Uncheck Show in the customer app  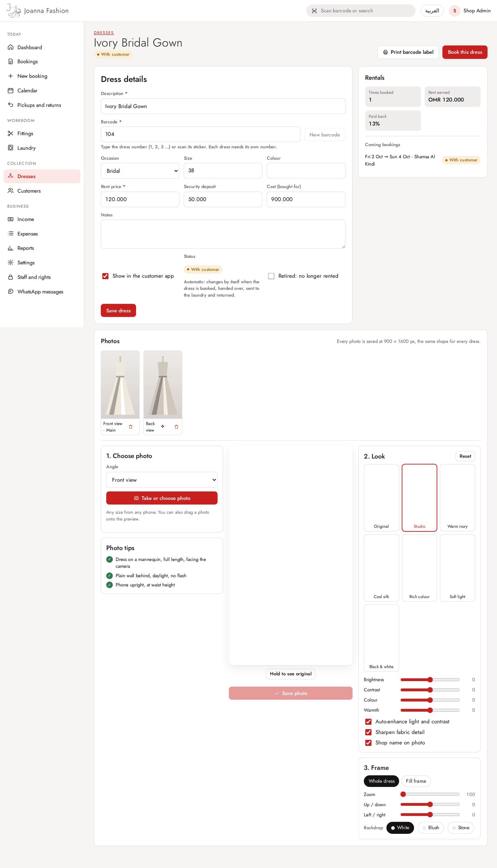pyautogui.click(x=105, y=276)
